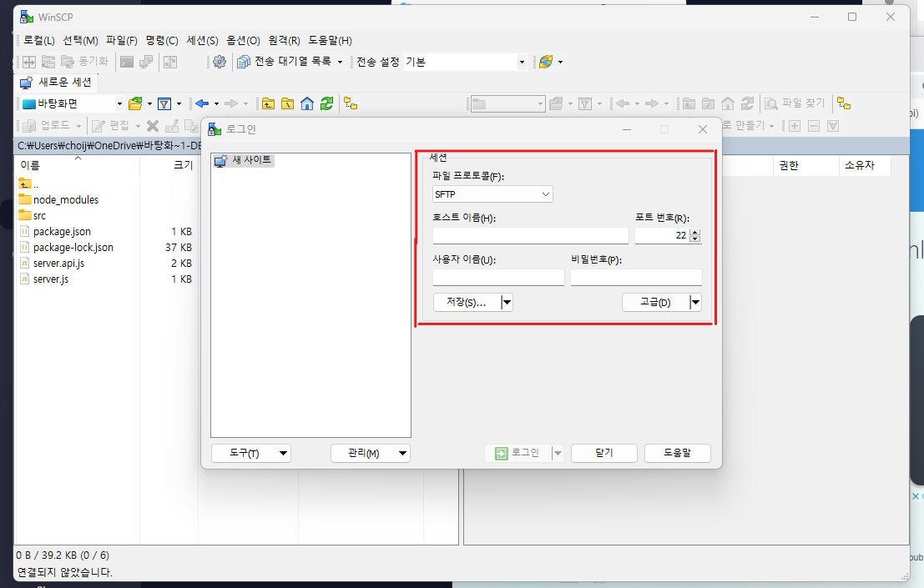Go back with the blue arrow
Screen dimensions: 924x588
pos(202,103)
